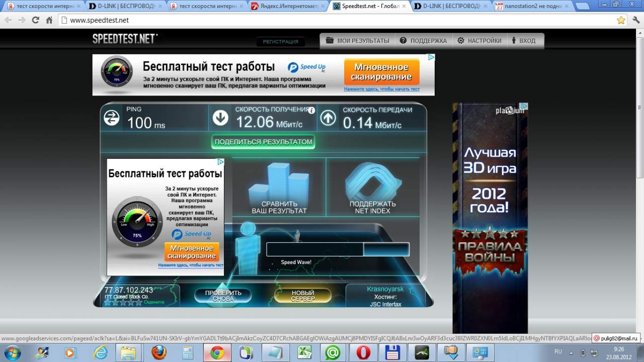The image size is (644, 362).
Task: Click AdChoices icon on the right ad
Action: [524, 107]
